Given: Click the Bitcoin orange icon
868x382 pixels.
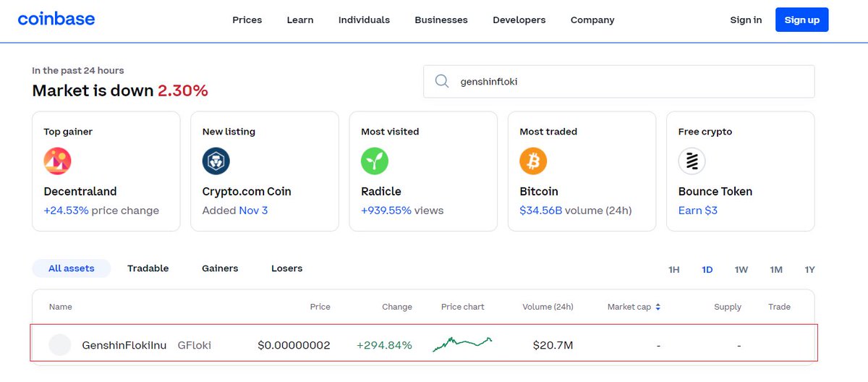Looking at the screenshot, I should pos(533,161).
